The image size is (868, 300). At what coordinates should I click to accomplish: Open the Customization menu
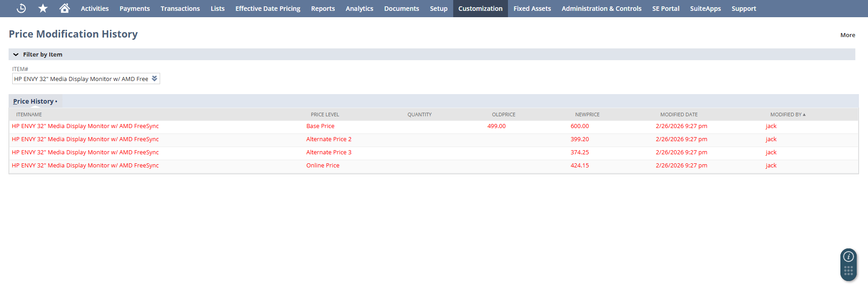480,9
